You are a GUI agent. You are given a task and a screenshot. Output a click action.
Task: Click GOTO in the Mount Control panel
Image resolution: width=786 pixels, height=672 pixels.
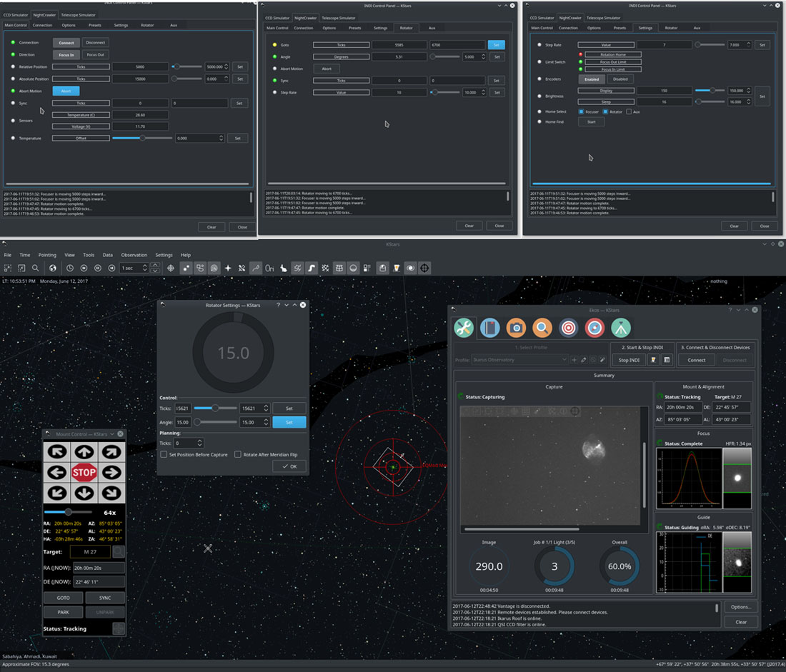pyautogui.click(x=64, y=598)
